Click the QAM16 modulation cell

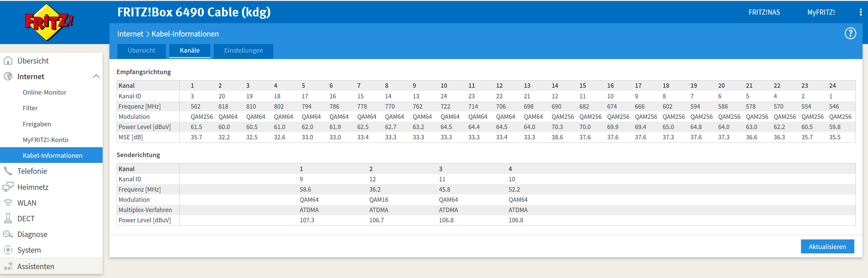(379, 199)
